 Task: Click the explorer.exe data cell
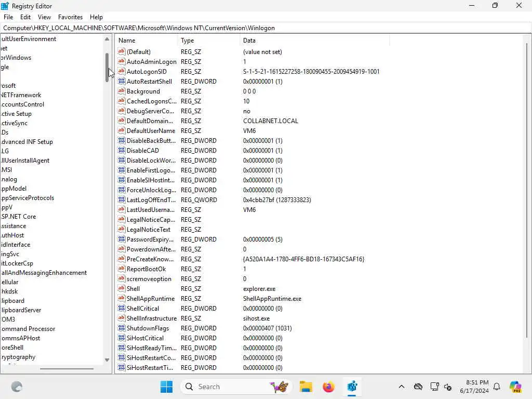(x=259, y=289)
